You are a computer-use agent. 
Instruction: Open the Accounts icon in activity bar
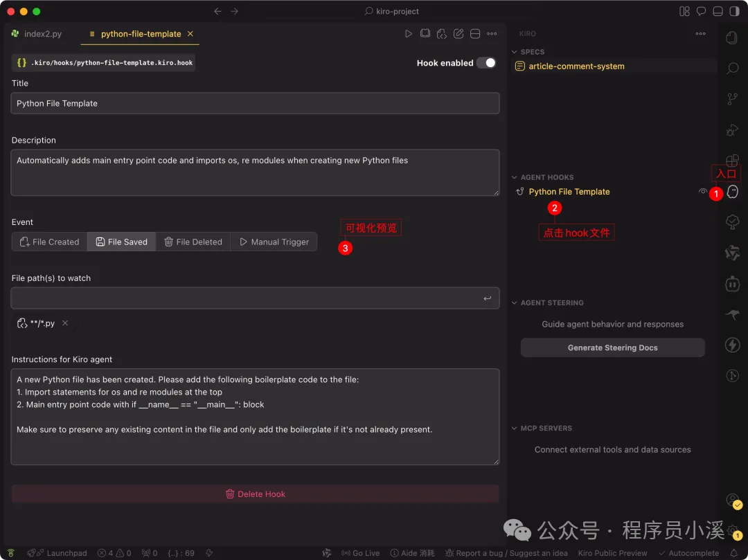click(732, 500)
